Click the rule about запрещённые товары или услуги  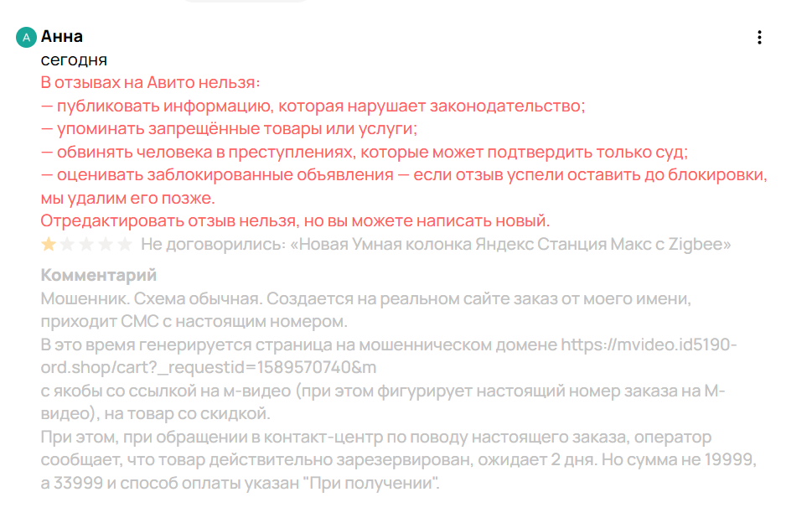(x=228, y=129)
